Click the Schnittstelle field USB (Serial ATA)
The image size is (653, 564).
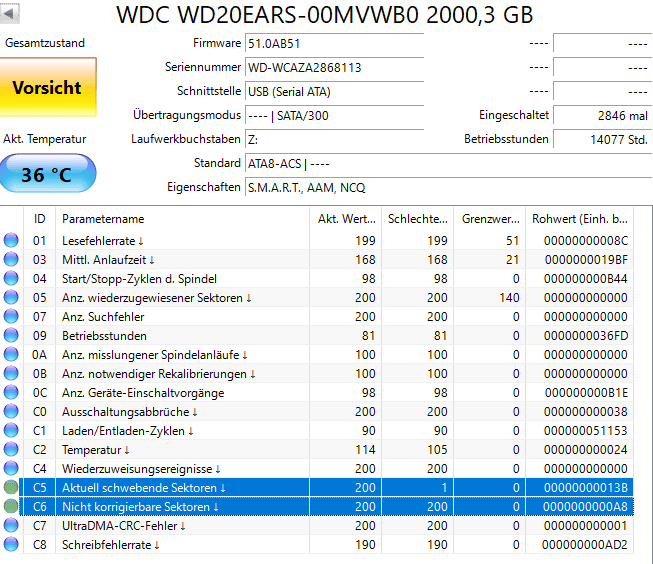point(334,92)
